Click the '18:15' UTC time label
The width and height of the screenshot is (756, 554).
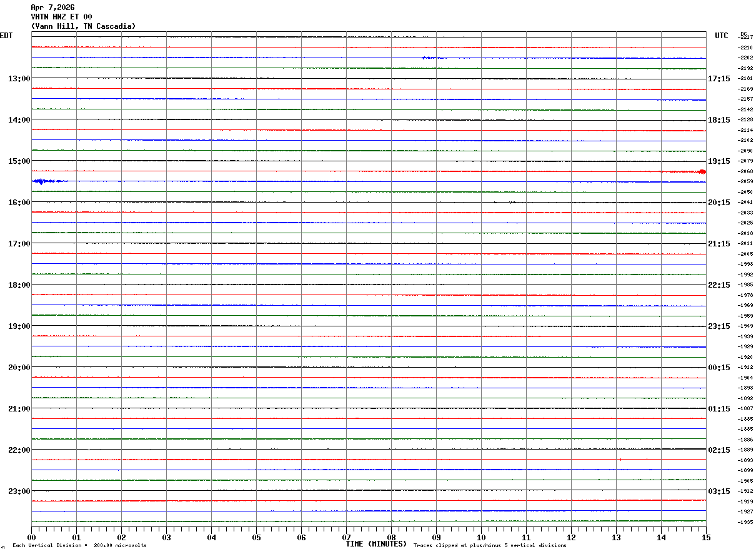[x=719, y=120]
